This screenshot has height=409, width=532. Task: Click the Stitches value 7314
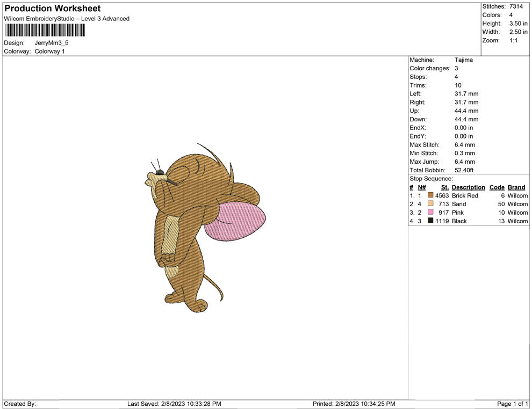pyautogui.click(x=515, y=6)
